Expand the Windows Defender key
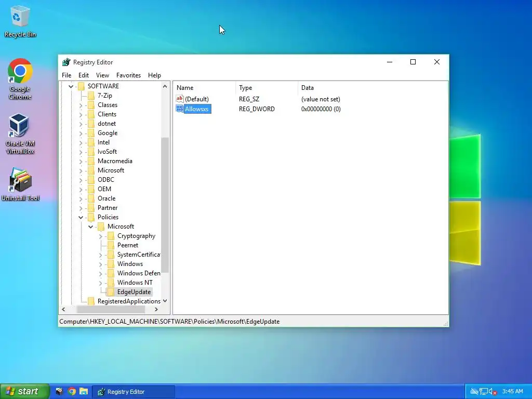 pyautogui.click(x=100, y=273)
